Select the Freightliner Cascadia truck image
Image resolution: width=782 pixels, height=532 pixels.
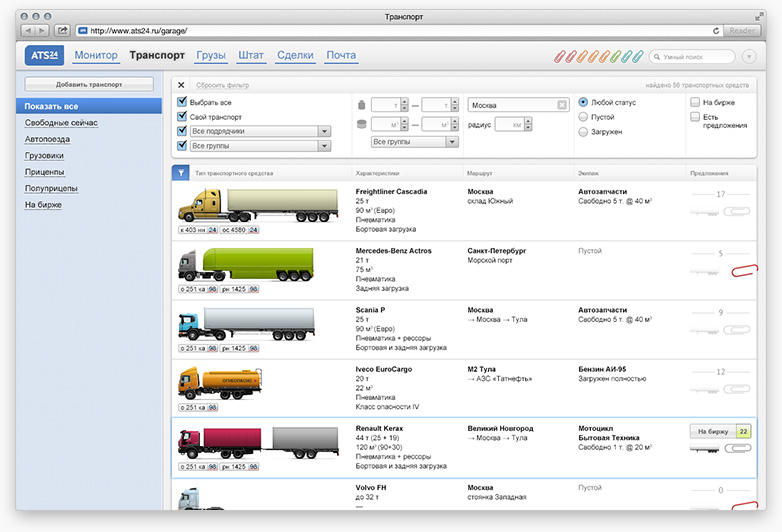258,205
